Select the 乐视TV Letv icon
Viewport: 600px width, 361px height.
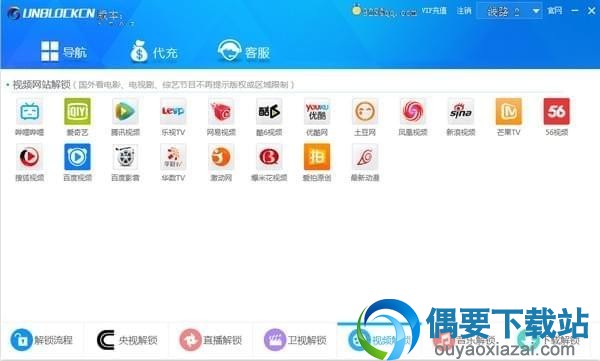click(173, 111)
